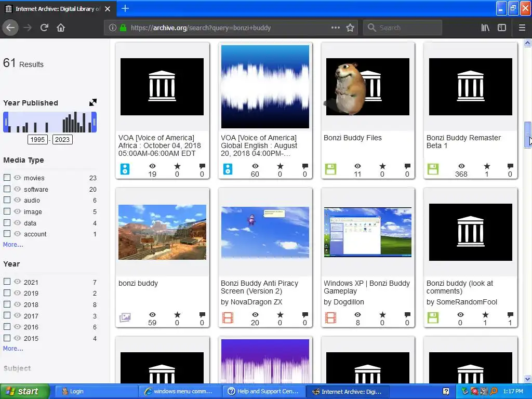Open Bonzi Buddy Anti Piracy Screen title
Screen dimensions: 532x399
pyautogui.click(x=260, y=287)
